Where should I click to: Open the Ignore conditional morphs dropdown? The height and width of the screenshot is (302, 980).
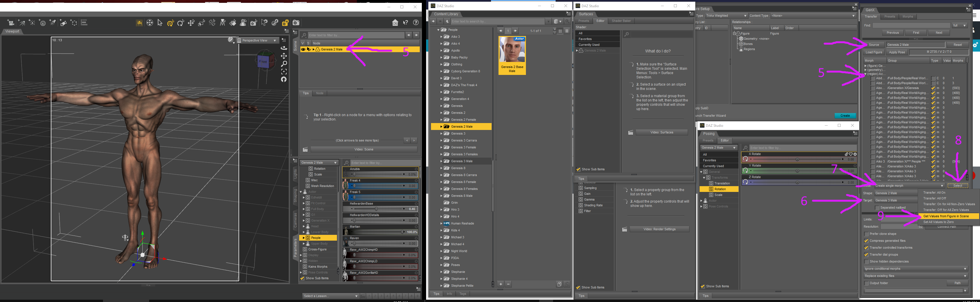pos(915,269)
